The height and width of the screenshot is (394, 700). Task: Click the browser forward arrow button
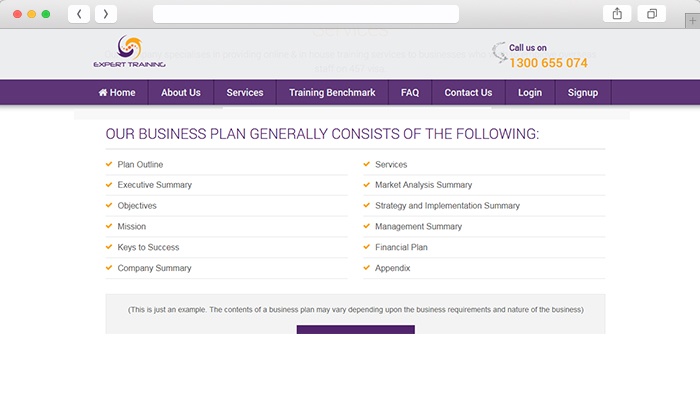tap(106, 14)
